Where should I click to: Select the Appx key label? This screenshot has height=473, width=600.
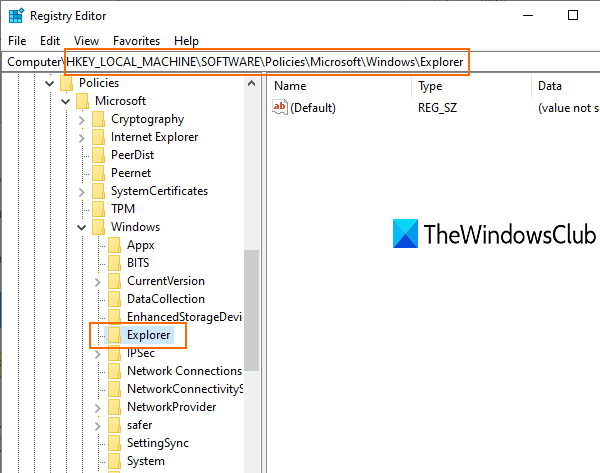140,245
